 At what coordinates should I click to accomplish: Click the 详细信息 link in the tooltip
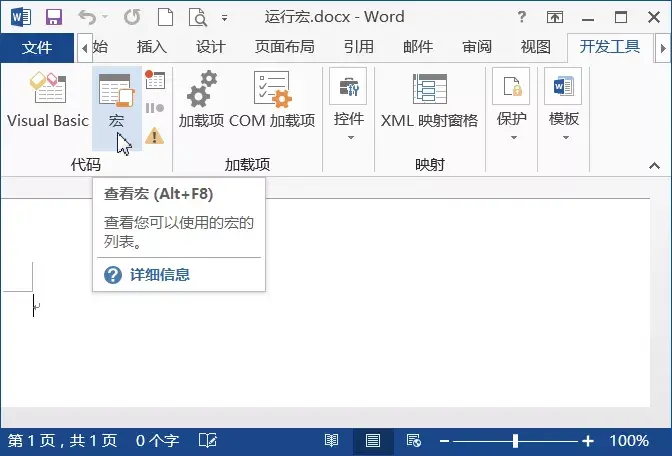pos(160,275)
